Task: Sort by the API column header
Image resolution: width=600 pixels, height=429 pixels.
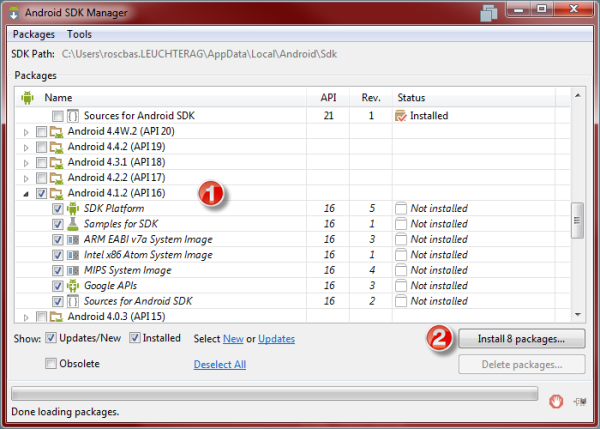Action: pos(328,98)
